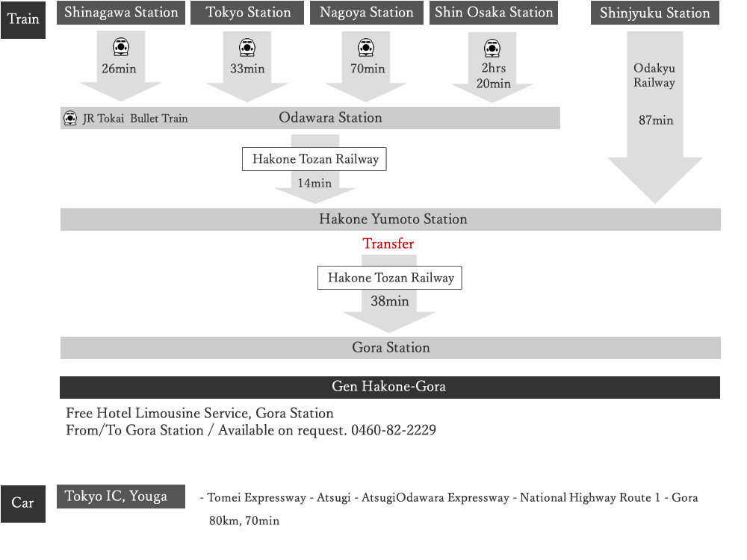Image resolution: width=747 pixels, height=560 pixels.
Task: Click the 80km, 70min distance text
Action: (244, 521)
